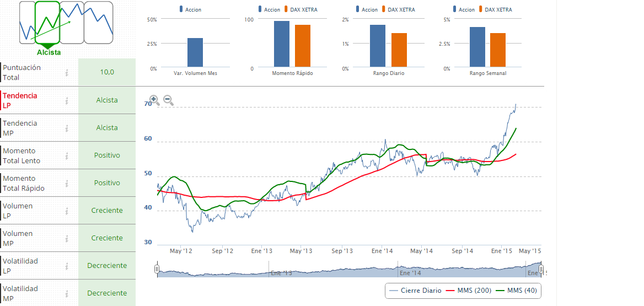Viewport: 644px width, 306px height.
Task: Click Alcista value for Tendencia MP
Action: click(x=107, y=128)
